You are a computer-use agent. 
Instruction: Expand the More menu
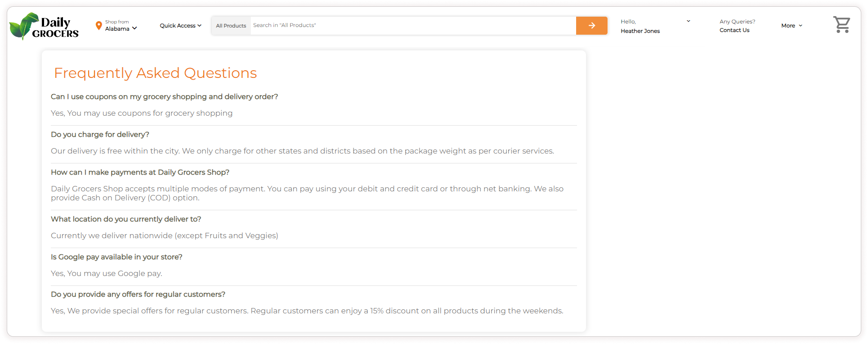pyautogui.click(x=792, y=26)
